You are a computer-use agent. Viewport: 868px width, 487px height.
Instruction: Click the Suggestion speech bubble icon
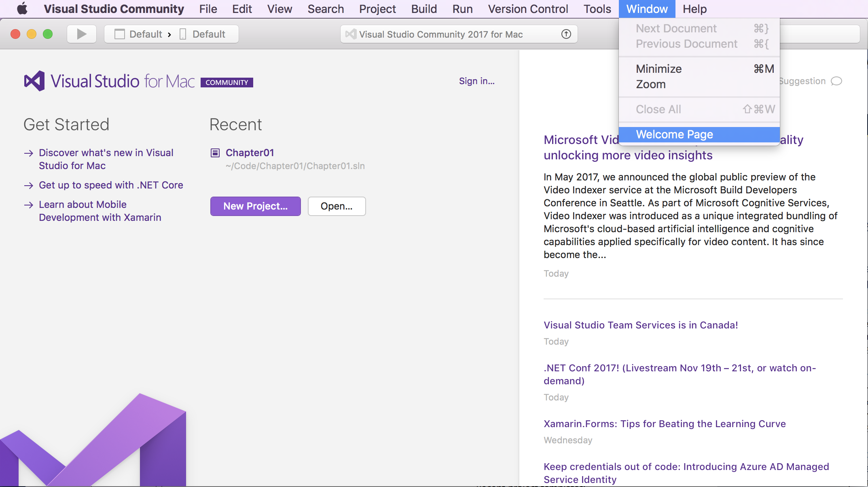(836, 81)
